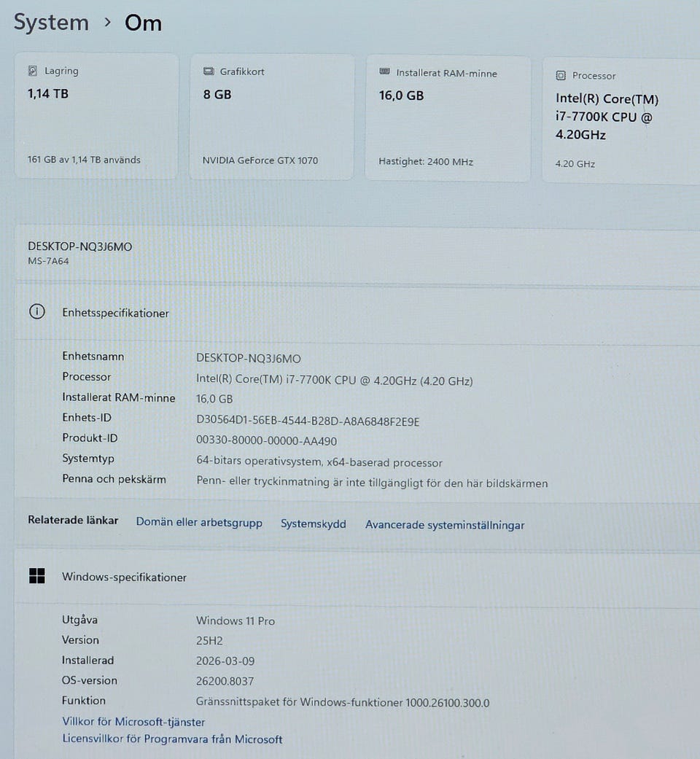Image resolution: width=700 pixels, height=759 pixels.
Task: Open Licensvillkor för Programvara från Microsoft
Action: (x=172, y=739)
